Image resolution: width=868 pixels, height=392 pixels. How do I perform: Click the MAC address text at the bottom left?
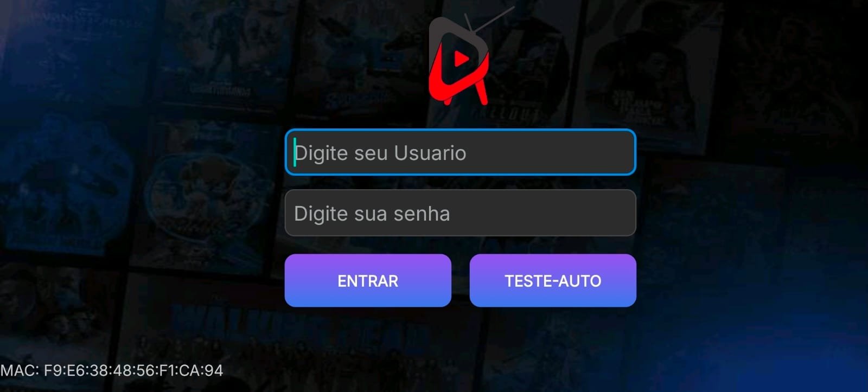112,371
